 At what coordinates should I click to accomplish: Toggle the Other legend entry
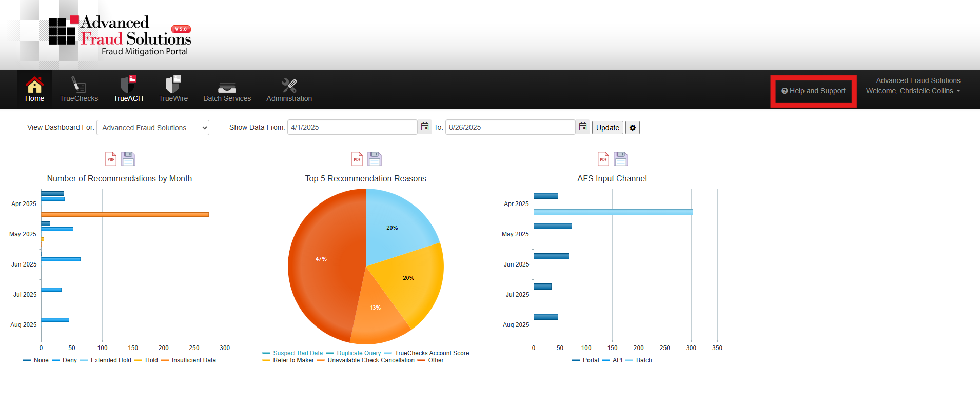pyautogui.click(x=430, y=360)
